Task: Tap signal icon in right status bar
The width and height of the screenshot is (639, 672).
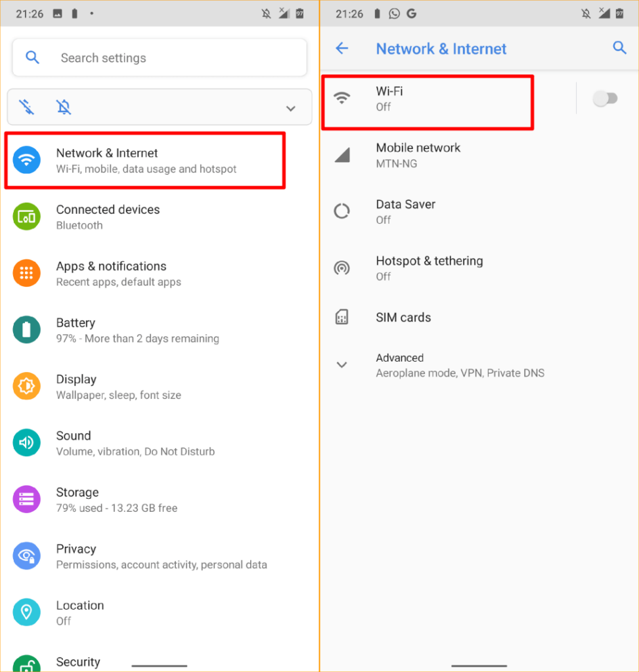Action: [x=604, y=13]
